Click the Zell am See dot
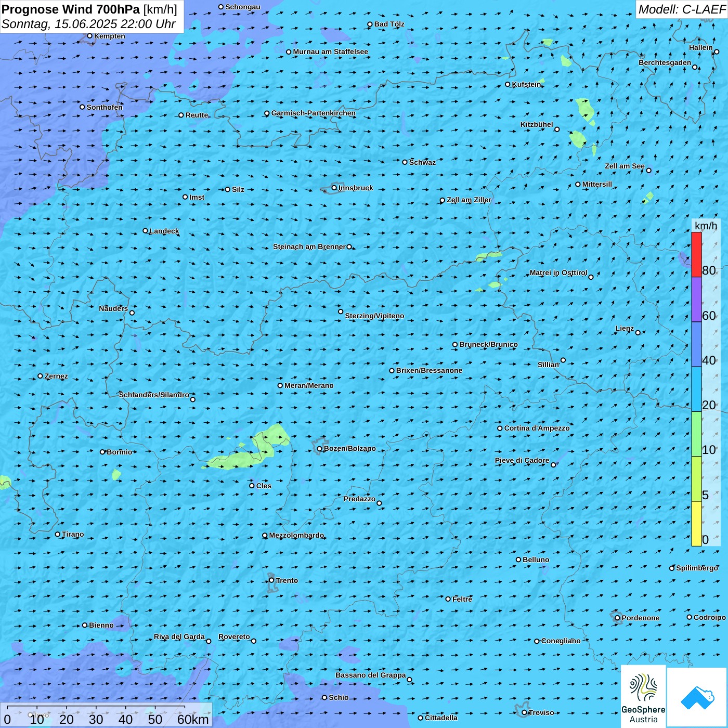Screen dimensions: 728x728 (x=648, y=171)
